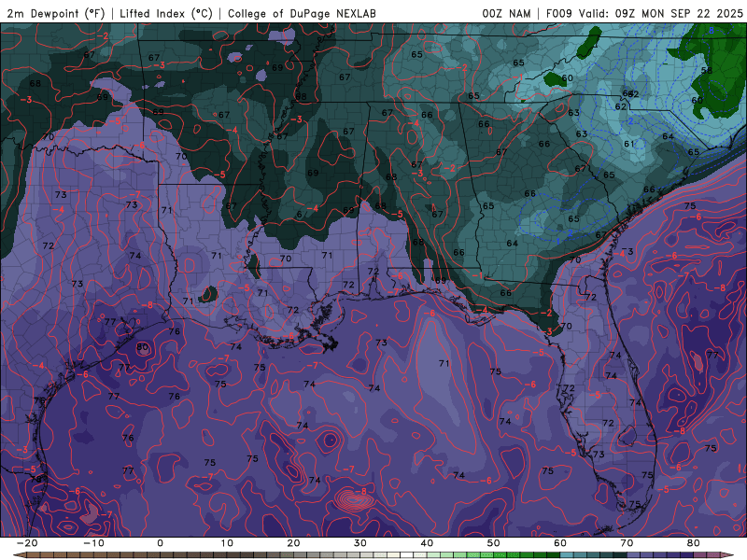
Task: Click the '30' label on the color scale
Action: pos(360,543)
